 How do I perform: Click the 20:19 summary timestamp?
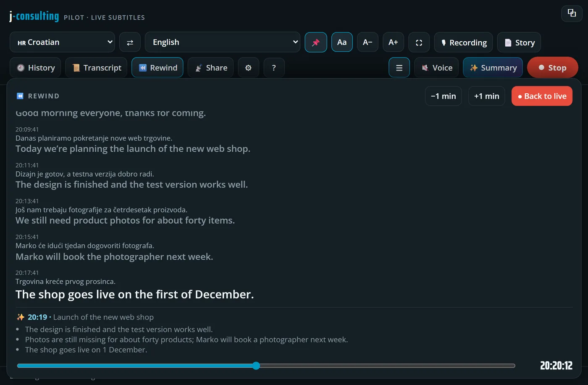[x=37, y=317]
